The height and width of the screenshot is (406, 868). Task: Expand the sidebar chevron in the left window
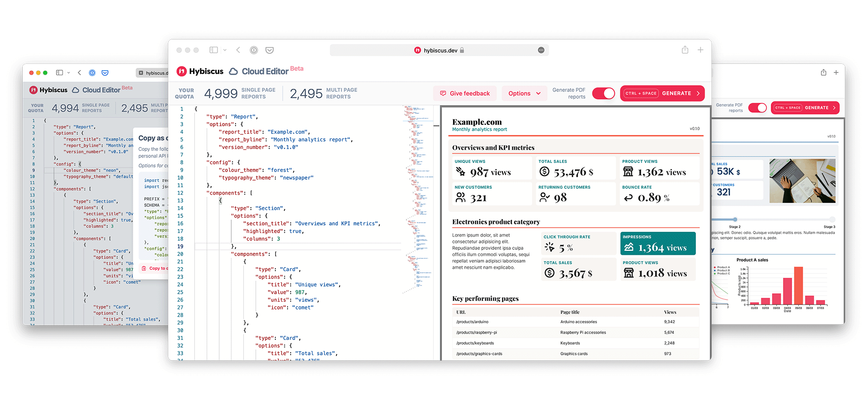[69, 72]
